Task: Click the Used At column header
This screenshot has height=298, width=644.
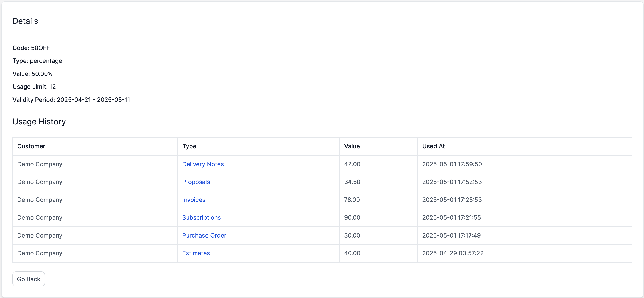Action: 433,146
